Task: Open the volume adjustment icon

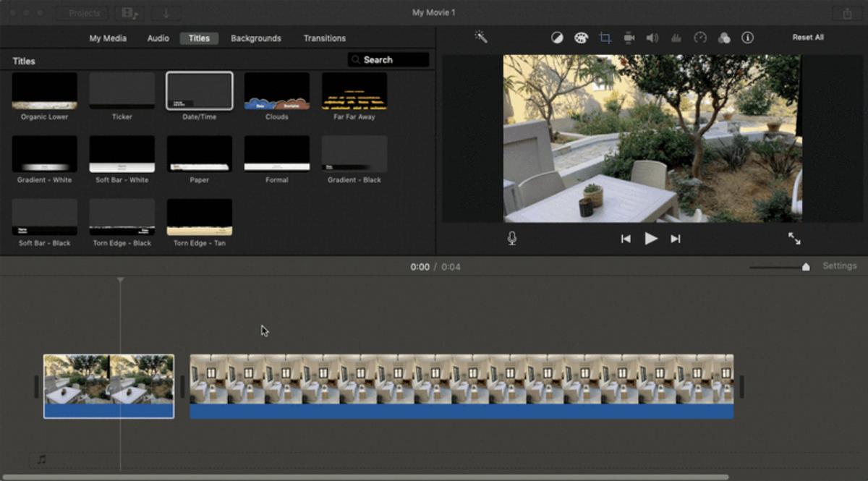Action: 652,38
